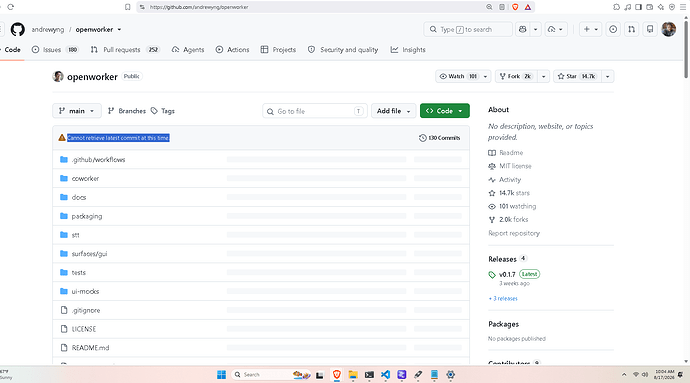Image resolution: width=690 pixels, height=383 pixels.
Task: Click the Brave Rewards triangle icon
Action: [x=528, y=7]
